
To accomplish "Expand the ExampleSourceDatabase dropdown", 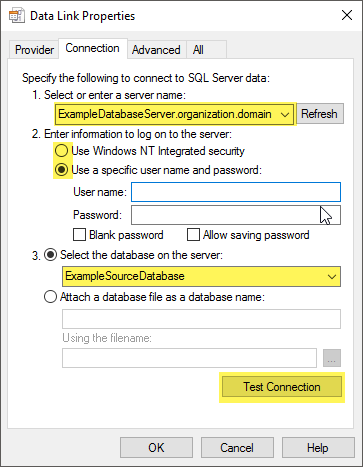I will point(332,276).
